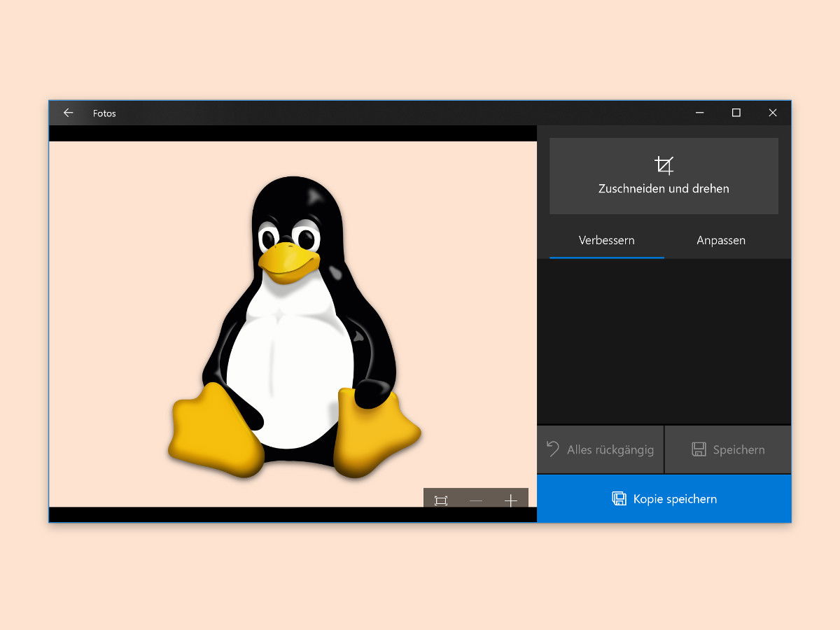Viewport: 840px width, 630px height.
Task: Open Zuschneiden und drehen crop tool
Action: pos(664,176)
